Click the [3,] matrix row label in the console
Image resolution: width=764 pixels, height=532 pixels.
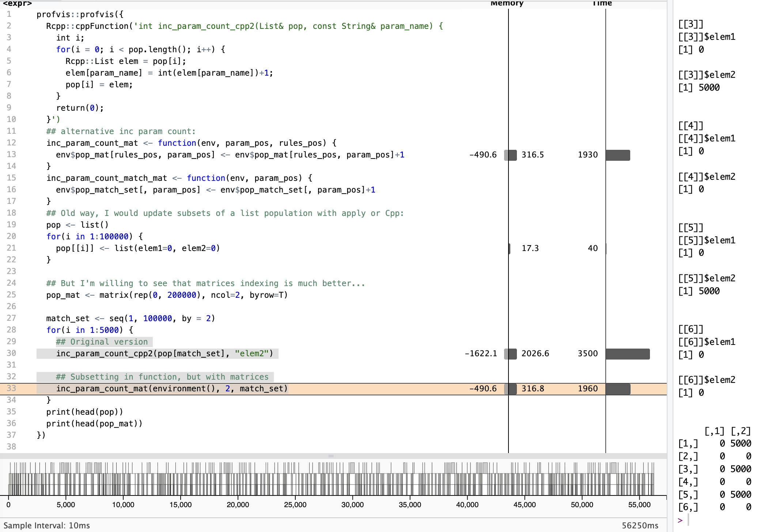(x=688, y=469)
